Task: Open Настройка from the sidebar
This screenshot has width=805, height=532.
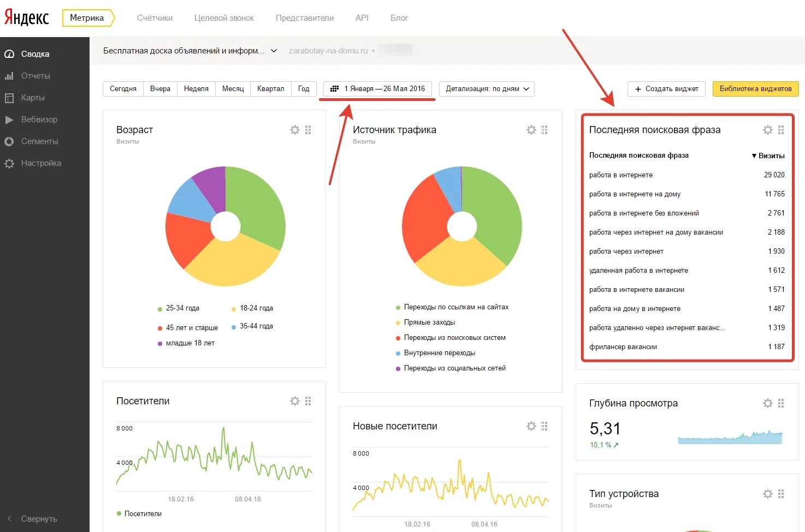Action: (x=38, y=163)
